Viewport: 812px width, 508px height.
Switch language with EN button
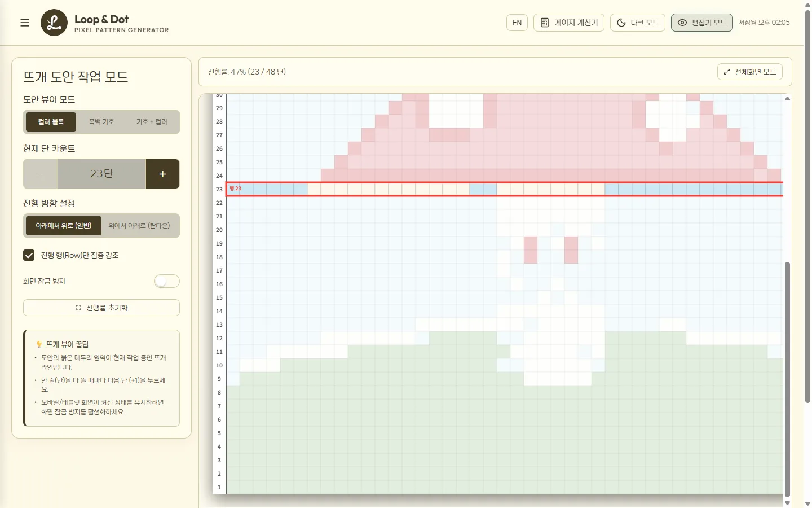pyautogui.click(x=517, y=23)
